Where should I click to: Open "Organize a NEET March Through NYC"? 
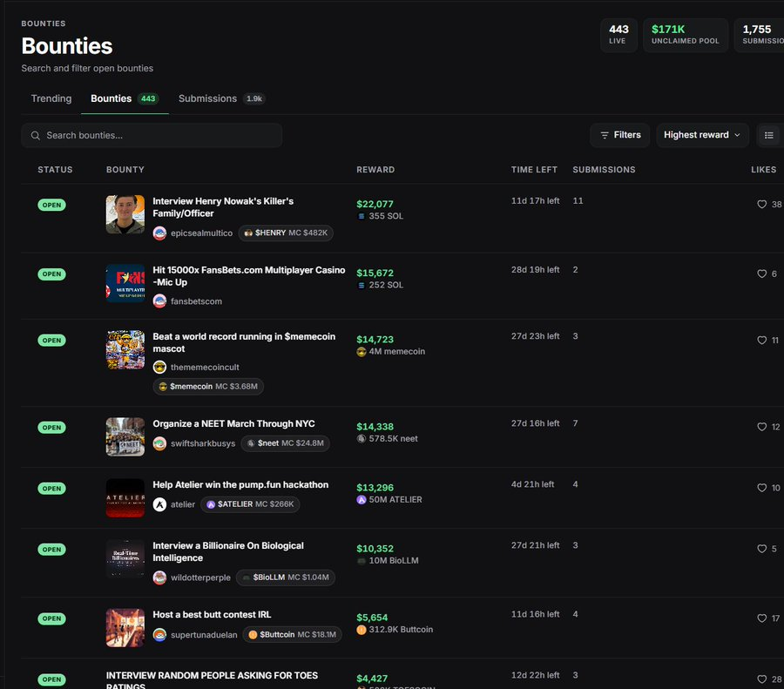coord(233,423)
